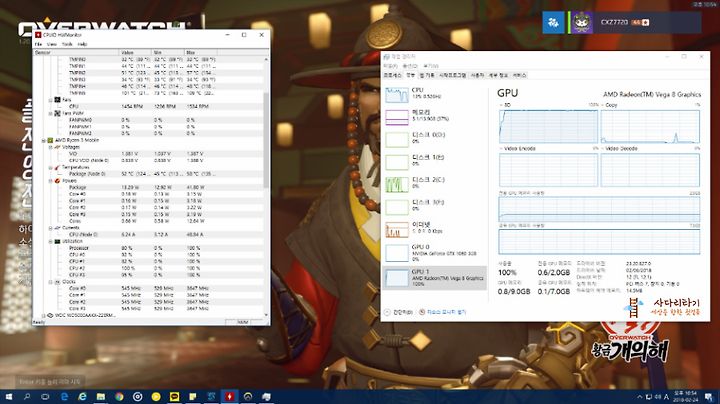
Task: Click the Value column header
Action: [x=135, y=52]
